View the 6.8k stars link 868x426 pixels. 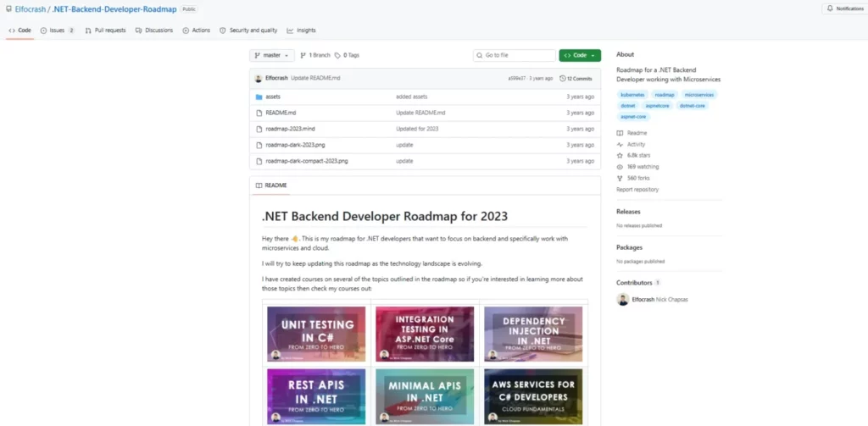pyautogui.click(x=633, y=156)
